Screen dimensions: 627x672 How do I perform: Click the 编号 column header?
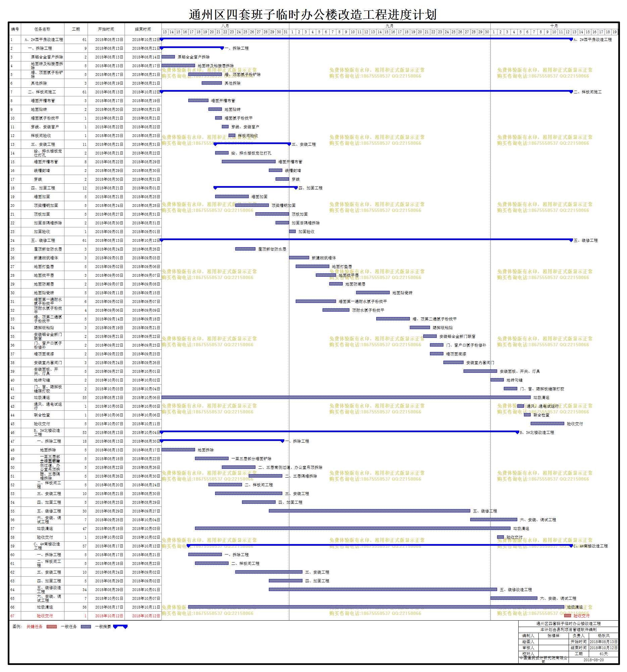(15, 29)
